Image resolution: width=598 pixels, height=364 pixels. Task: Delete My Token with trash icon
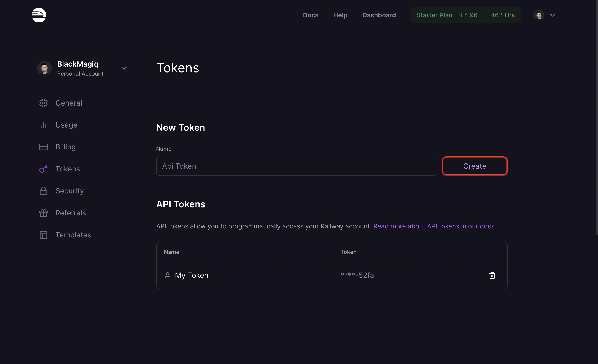pos(492,275)
